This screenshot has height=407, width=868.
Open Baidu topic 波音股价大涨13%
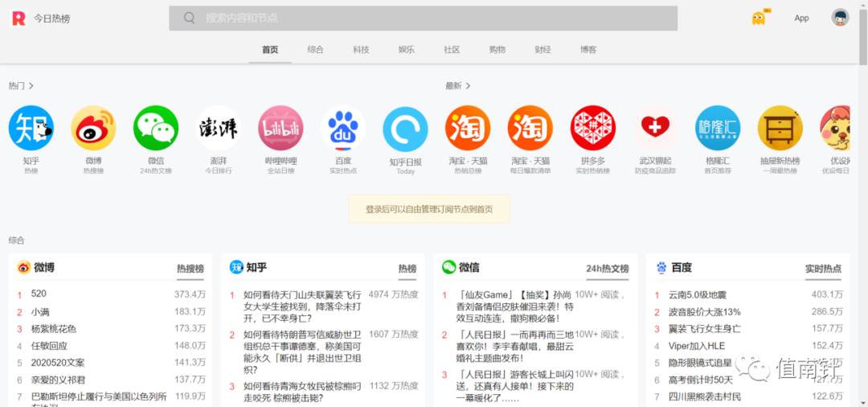coord(704,312)
